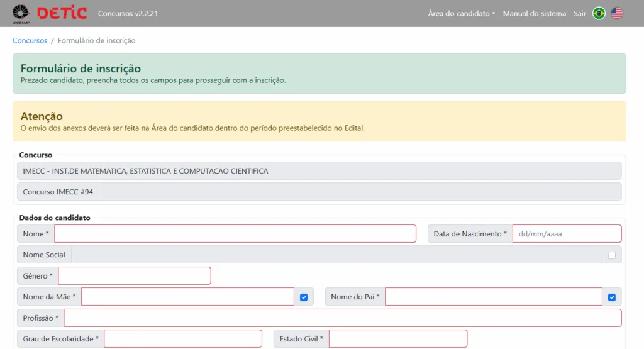Uncheck the Nome da Mãe checkbox
Image resolution: width=644 pixels, height=349 pixels.
click(x=304, y=297)
